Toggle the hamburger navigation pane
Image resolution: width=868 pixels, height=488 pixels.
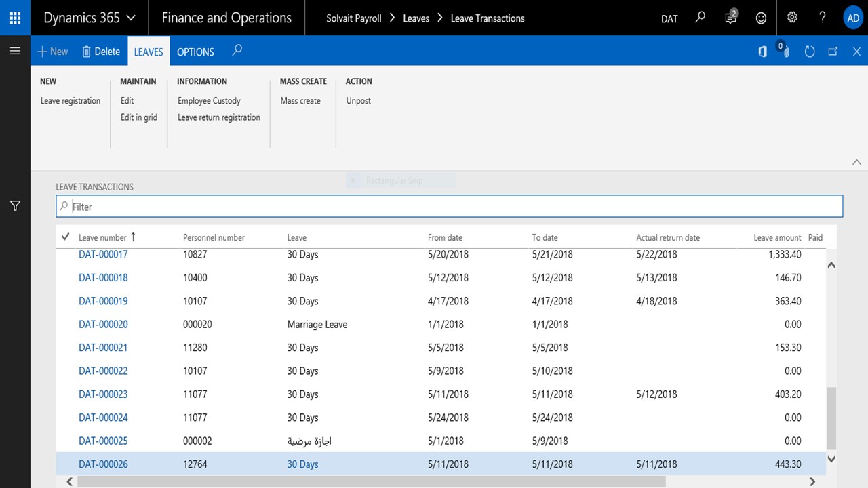click(15, 51)
